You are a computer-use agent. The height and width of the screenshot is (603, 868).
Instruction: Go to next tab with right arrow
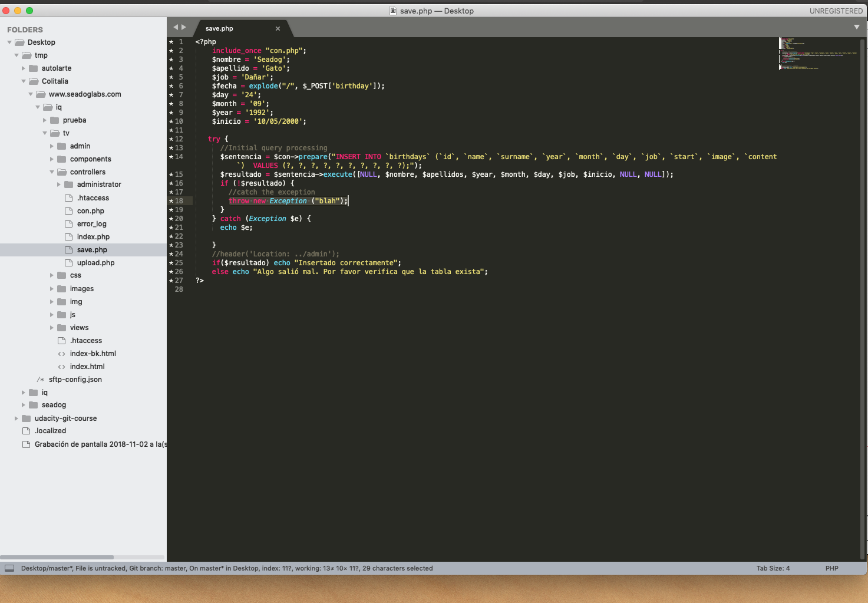click(x=184, y=27)
